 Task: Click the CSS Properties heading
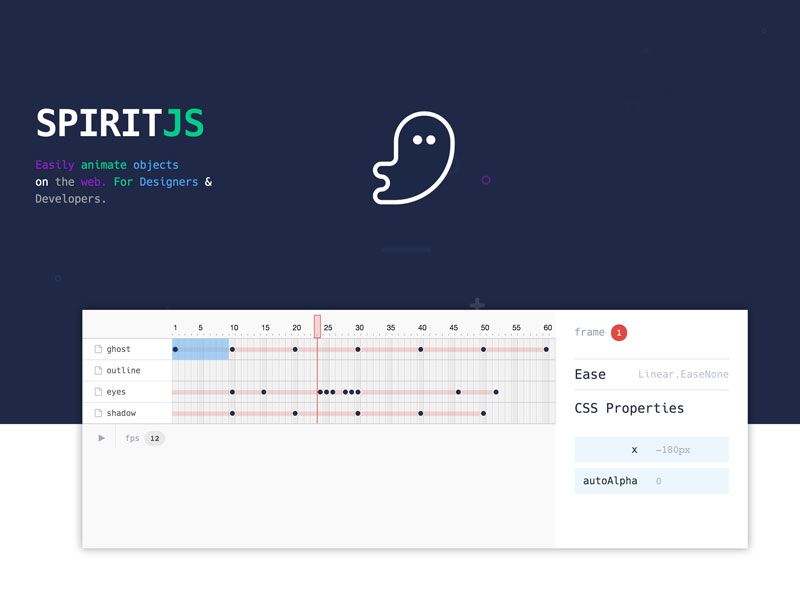click(629, 408)
